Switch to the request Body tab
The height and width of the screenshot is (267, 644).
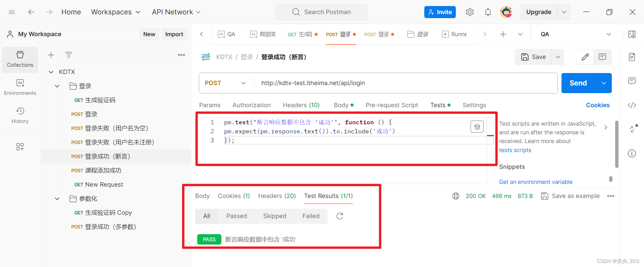(x=343, y=105)
